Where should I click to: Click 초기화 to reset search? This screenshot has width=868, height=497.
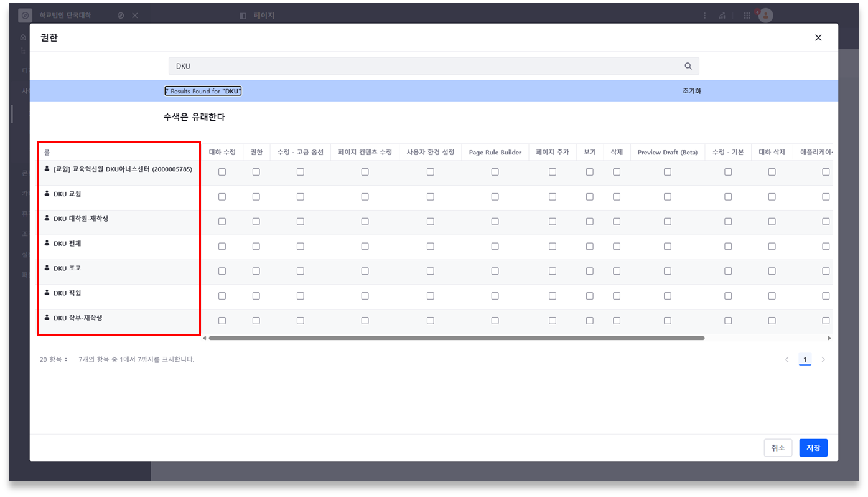tap(691, 91)
